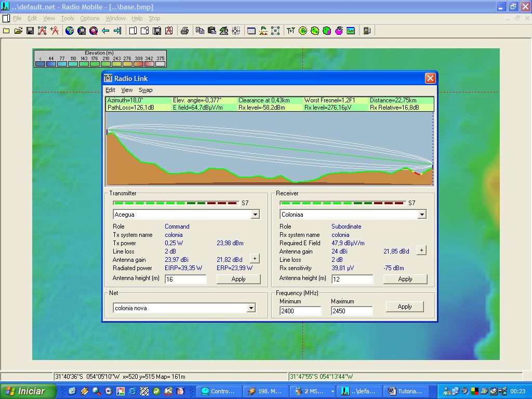
Task: Apply the frequency range settings
Action: click(404, 307)
